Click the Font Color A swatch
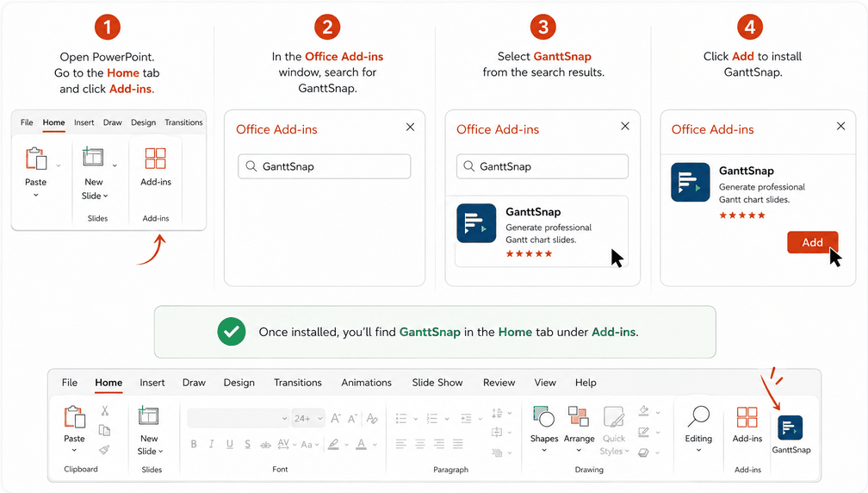Screen dimensions: 868x493 [362, 444]
